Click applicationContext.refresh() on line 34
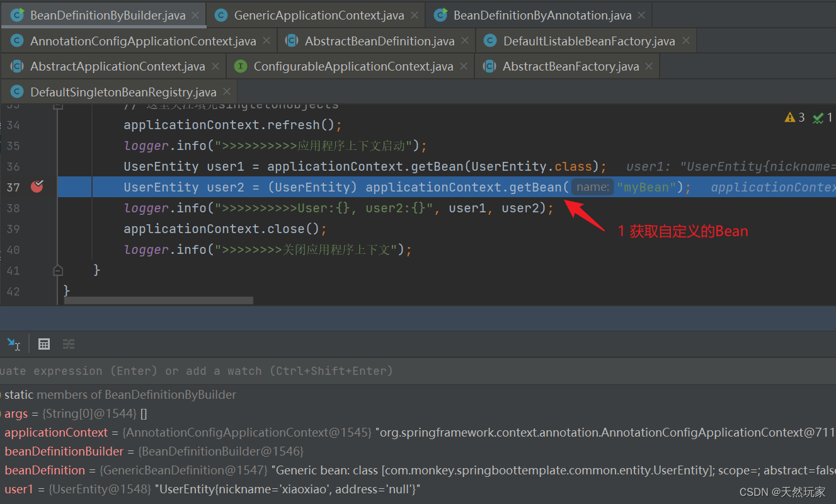 tap(232, 125)
